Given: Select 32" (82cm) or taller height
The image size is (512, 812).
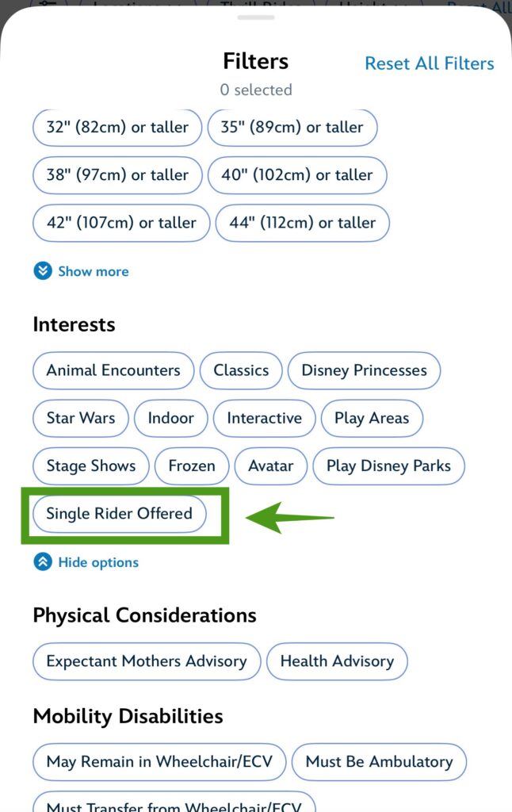Looking at the screenshot, I should pos(117,127).
